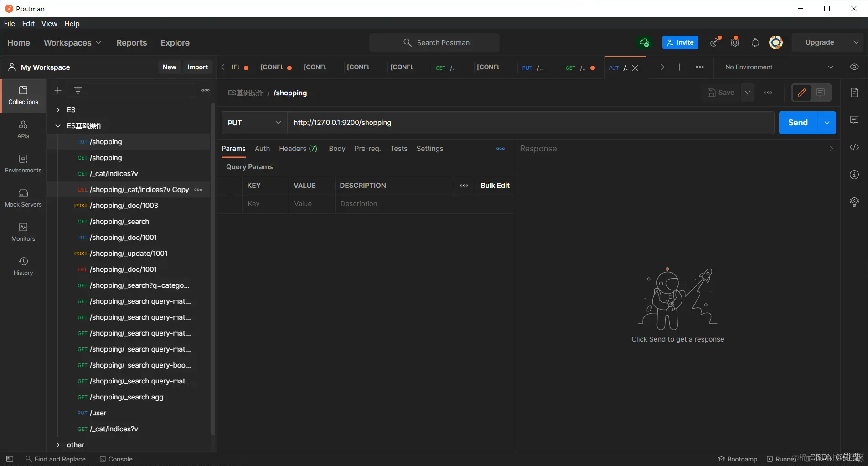Open the No Environment dropdown
This screenshot has height=466, width=868.
(x=780, y=67)
